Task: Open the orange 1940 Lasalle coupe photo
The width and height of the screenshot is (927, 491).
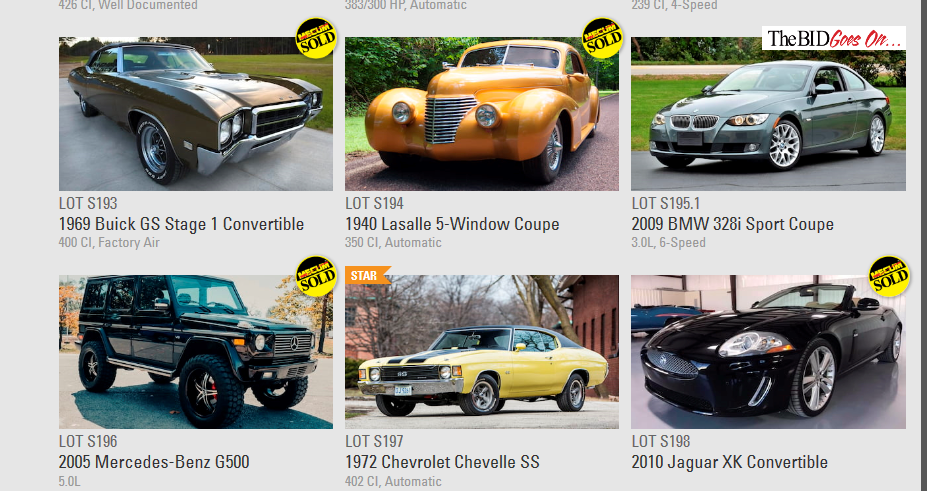Action: pyautogui.click(x=482, y=114)
